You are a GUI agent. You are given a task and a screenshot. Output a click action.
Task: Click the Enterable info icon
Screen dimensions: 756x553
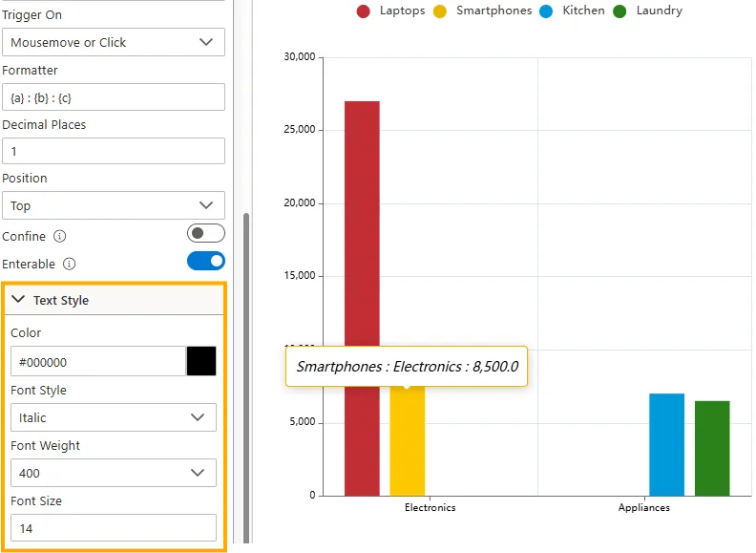click(x=70, y=264)
